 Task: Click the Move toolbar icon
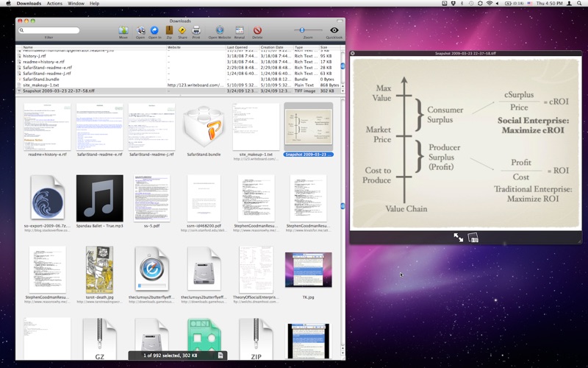pos(123,31)
